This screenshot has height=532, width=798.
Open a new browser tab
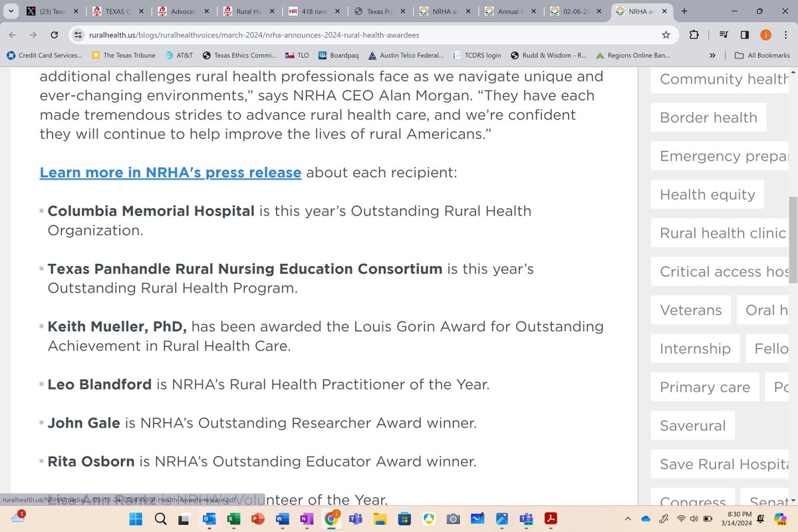click(684, 11)
